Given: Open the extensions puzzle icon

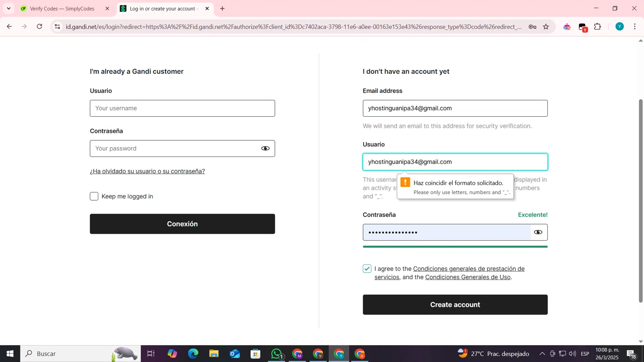Looking at the screenshot, I should [x=598, y=27].
